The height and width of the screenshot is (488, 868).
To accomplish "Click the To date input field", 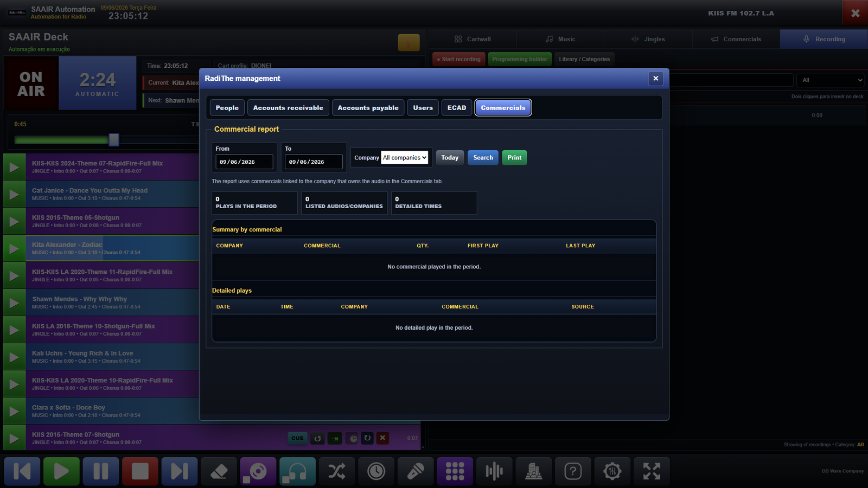I will (x=314, y=162).
